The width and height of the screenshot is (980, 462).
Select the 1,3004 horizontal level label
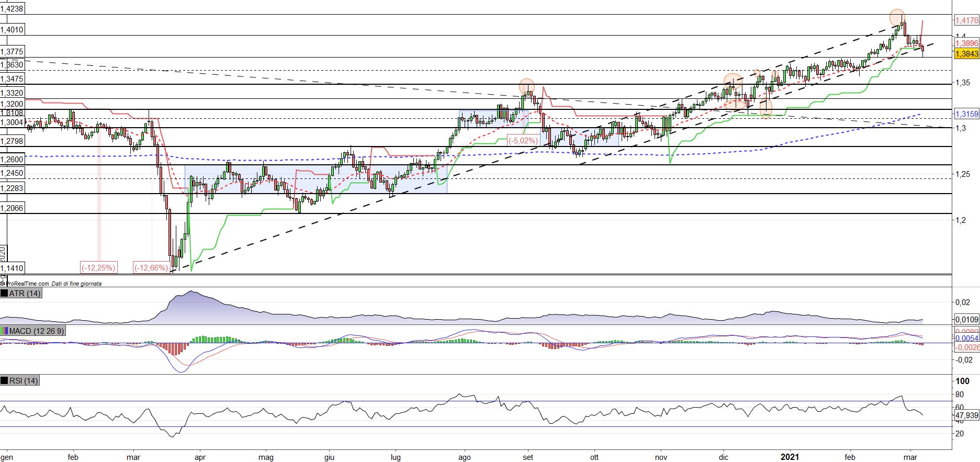(12, 122)
